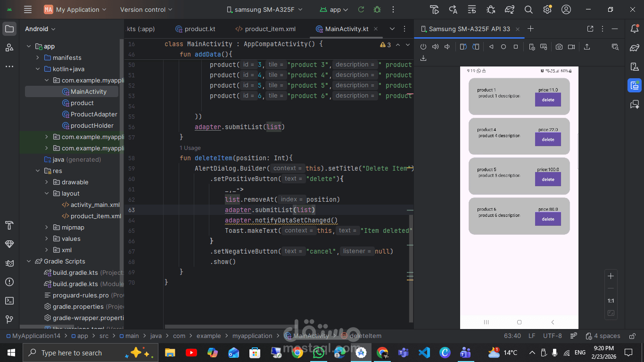
Task: Click myapplication in the breadcrumb bar
Action: (x=253, y=336)
